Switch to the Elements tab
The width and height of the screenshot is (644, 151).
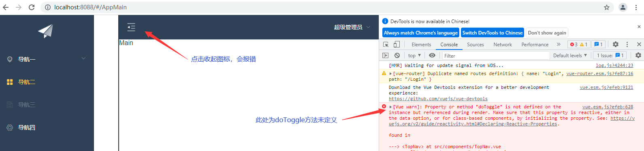(421, 45)
